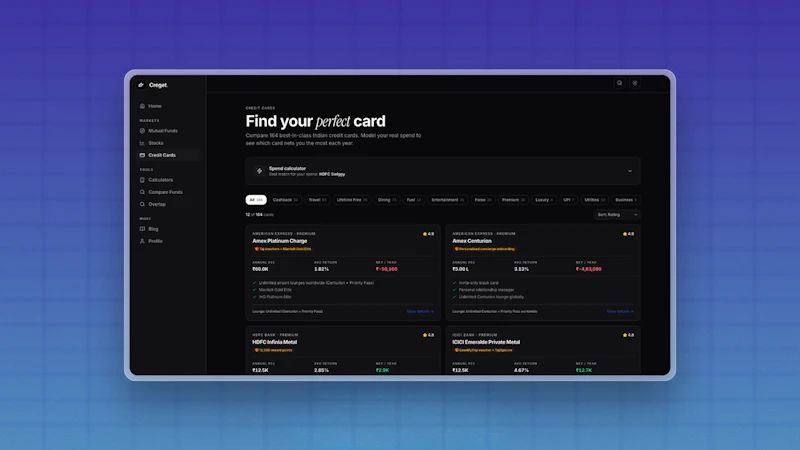Click the Mutual Funds sidebar icon
The height and width of the screenshot is (450, 800).
(142, 131)
